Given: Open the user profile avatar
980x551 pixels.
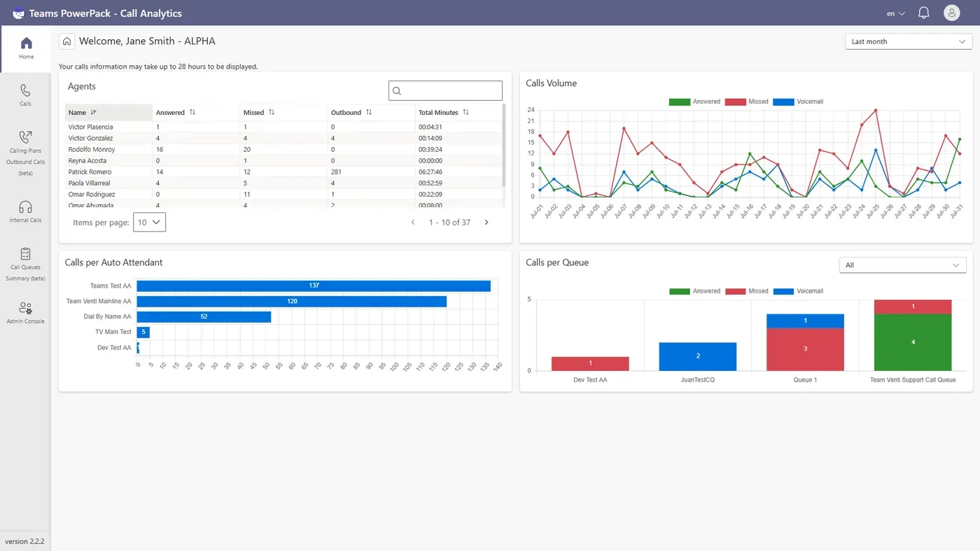Looking at the screenshot, I should (951, 13).
